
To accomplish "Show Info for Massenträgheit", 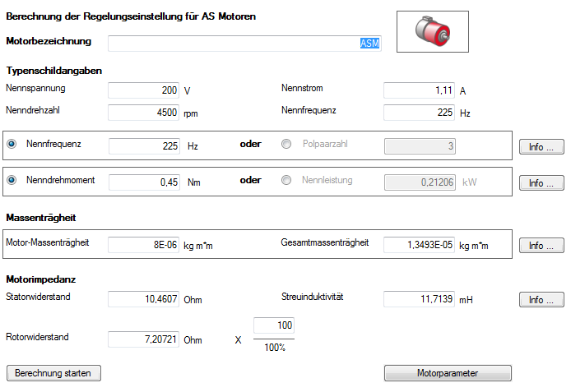I will 541,245.
